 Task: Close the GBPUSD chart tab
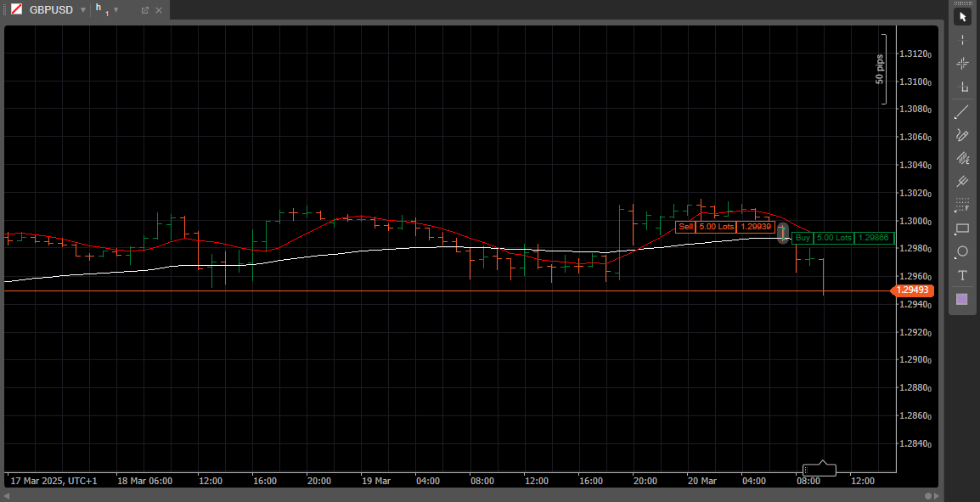[159, 10]
